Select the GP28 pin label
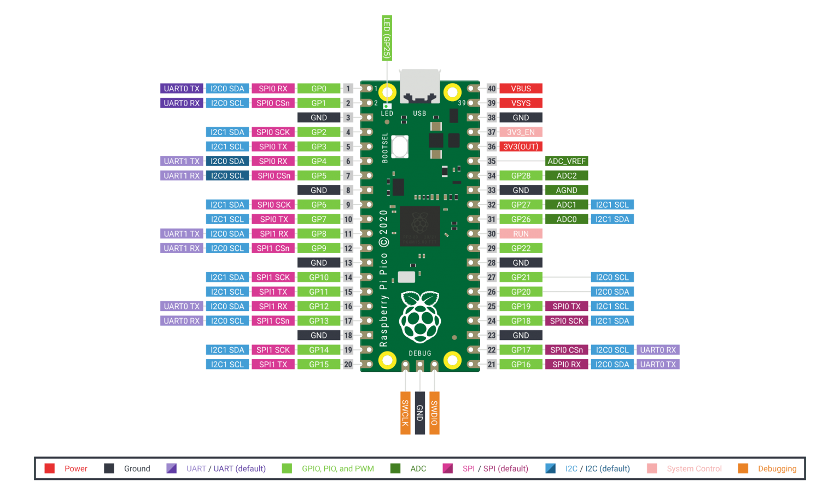The image size is (840, 504). coord(521,176)
